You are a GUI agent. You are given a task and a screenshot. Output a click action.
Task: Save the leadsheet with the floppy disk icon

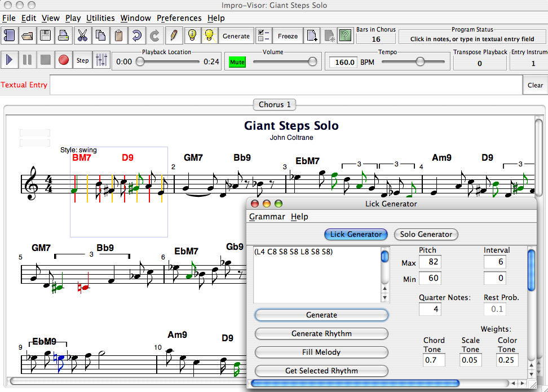46,36
